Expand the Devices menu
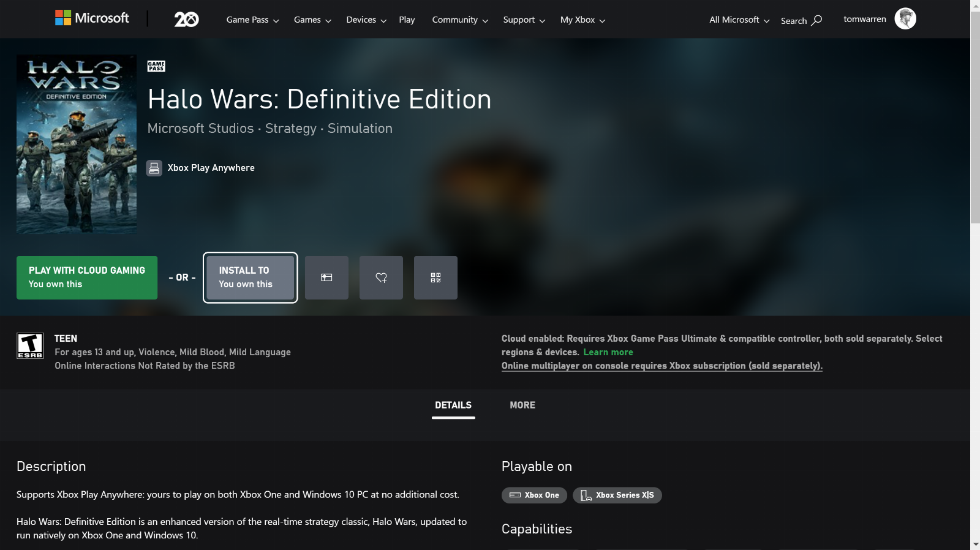Screen dimensions: 980x550 tap(366, 20)
